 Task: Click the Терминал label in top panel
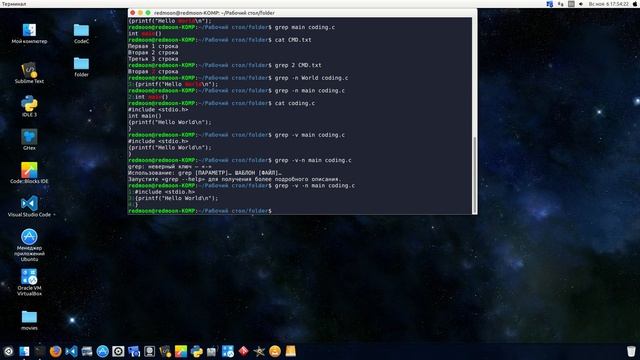pyautogui.click(x=14, y=4)
